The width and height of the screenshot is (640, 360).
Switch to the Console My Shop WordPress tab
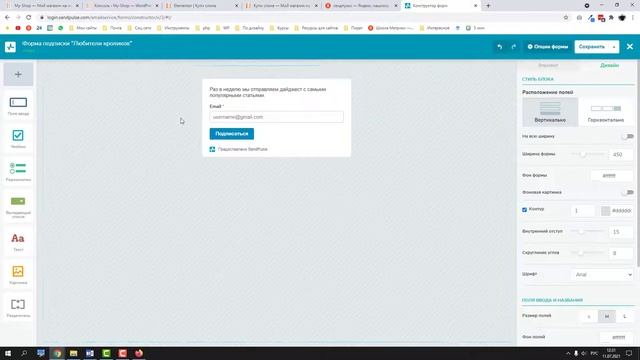(122, 6)
